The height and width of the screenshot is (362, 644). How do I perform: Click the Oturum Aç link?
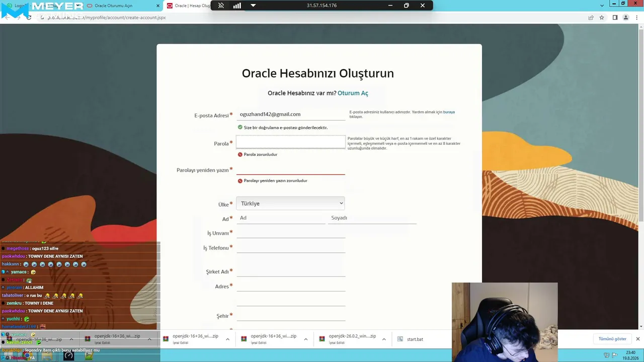[x=353, y=93]
